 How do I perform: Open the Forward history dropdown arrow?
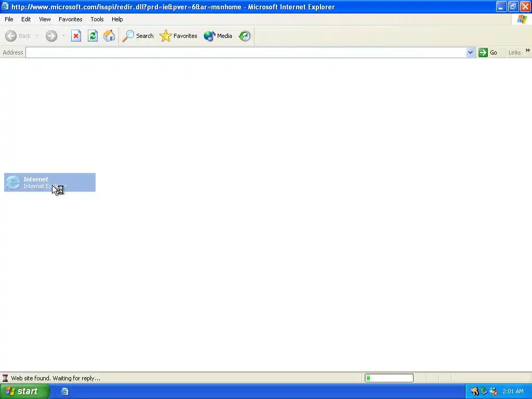tap(64, 36)
